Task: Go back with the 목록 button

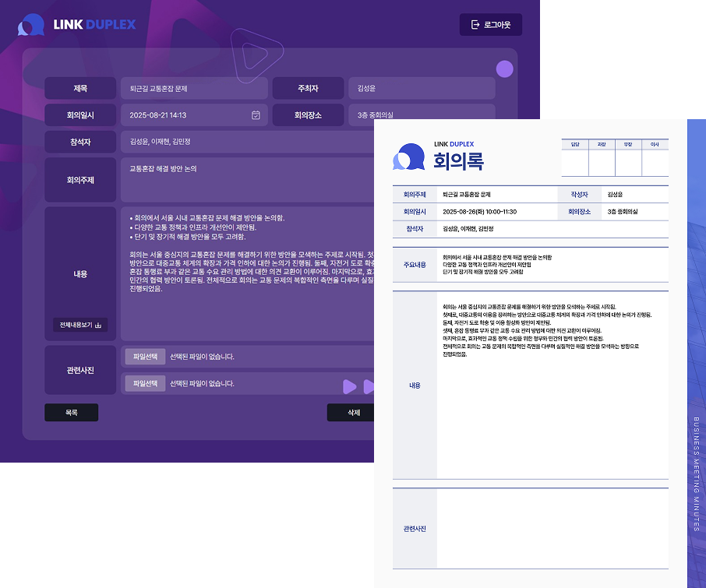Action: click(x=71, y=413)
